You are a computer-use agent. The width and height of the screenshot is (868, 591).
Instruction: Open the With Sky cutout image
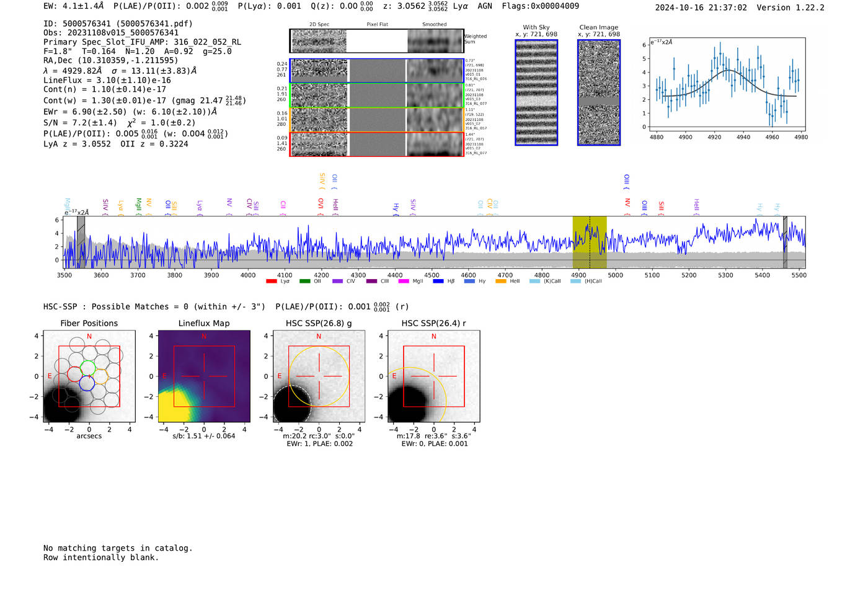click(x=536, y=92)
